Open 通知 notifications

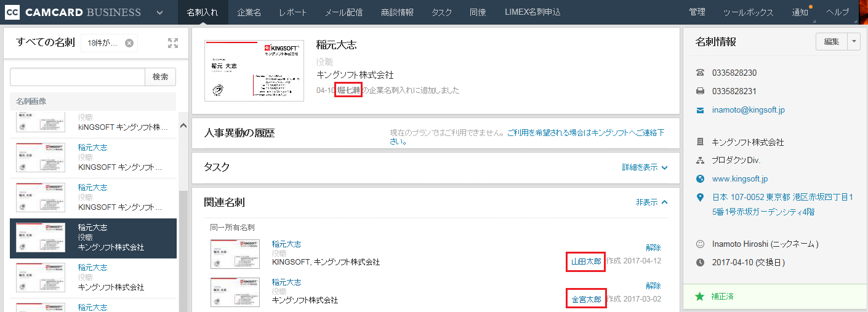click(x=800, y=12)
